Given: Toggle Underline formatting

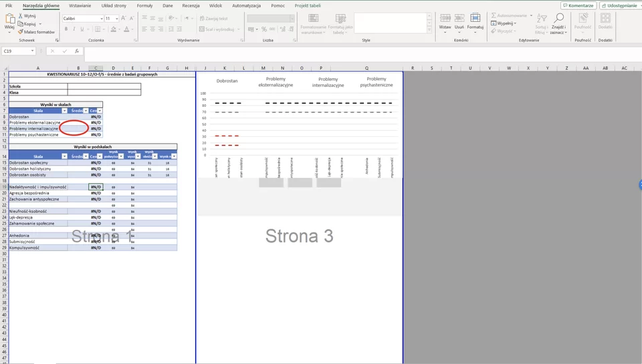Looking at the screenshot, I should click(x=82, y=29).
